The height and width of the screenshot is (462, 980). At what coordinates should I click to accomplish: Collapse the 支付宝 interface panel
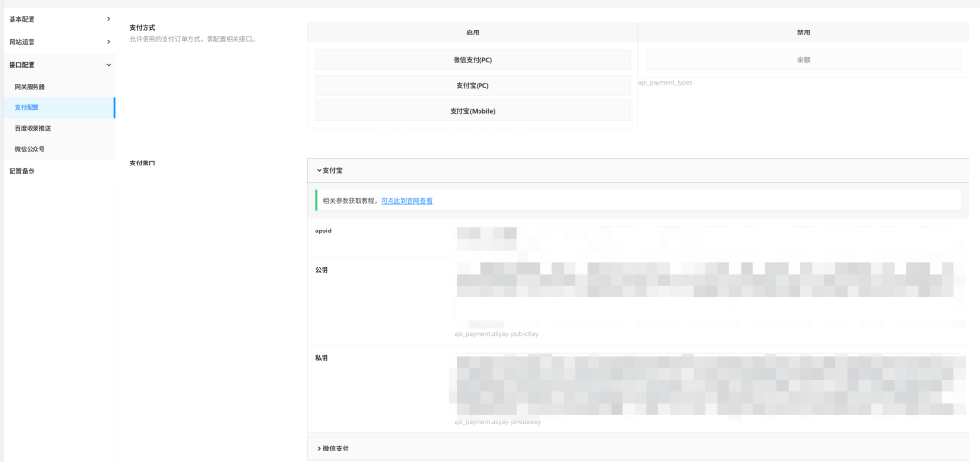pos(330,170)
